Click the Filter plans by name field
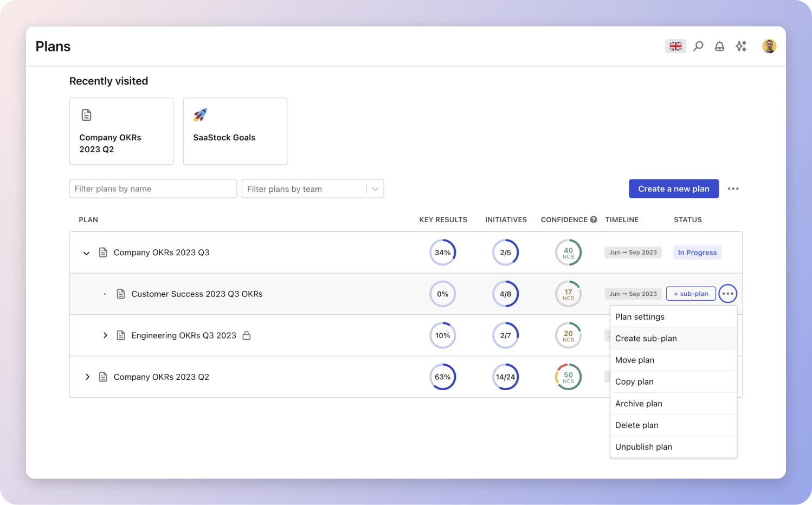This screenshot has width=812, height=505. [153, 189]
